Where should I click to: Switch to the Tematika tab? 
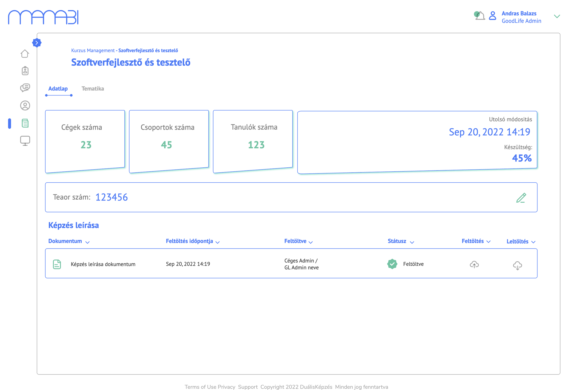[x=93, y=89]
